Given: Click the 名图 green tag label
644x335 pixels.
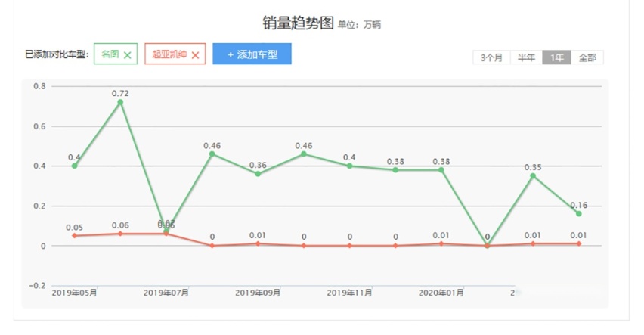Looking at the screenshot, I should (x=110, y=54).
